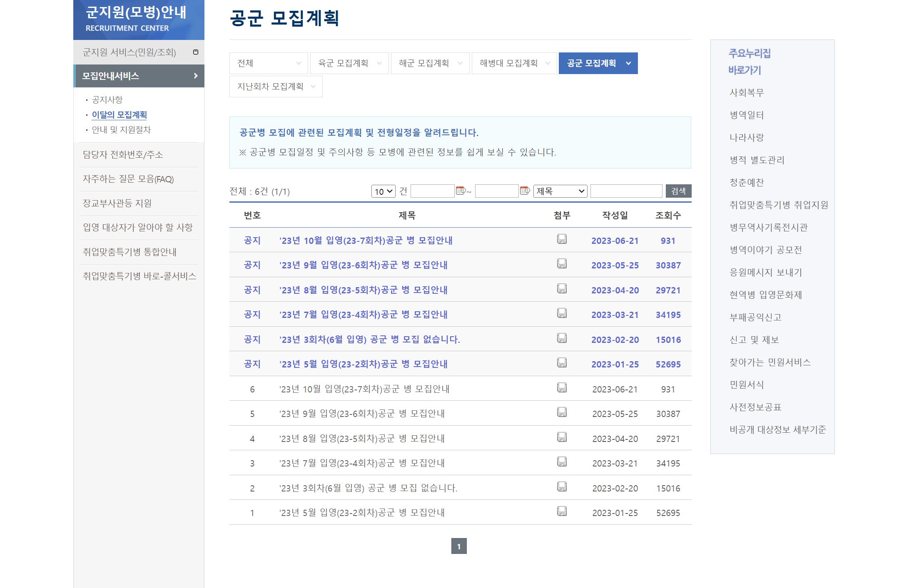Image resolution: width=914 pixels, height=588 pixels.
Task: Go to 찾아가는 민원서비스 quick link
Action: [x=770, y=362]
